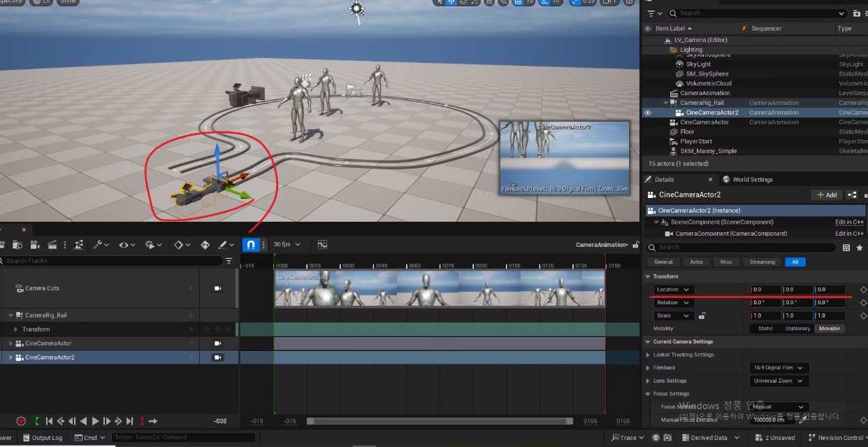Collapse the CameraRig_Rail track in Sequencer
This screenshot has width=868, height=447.
pos(11,315)
